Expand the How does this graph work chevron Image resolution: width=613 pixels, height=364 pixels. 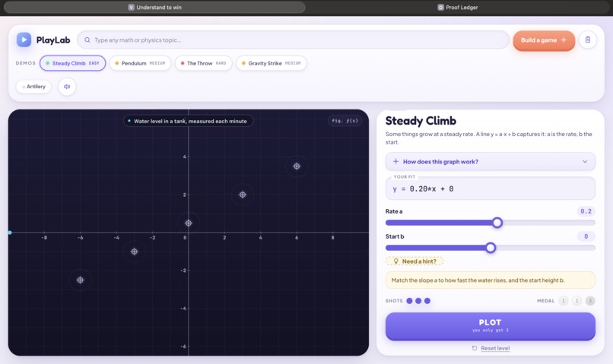[x=585, y=162]
